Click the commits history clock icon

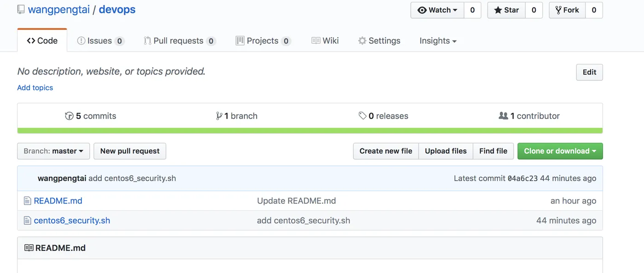coord(69,116)
